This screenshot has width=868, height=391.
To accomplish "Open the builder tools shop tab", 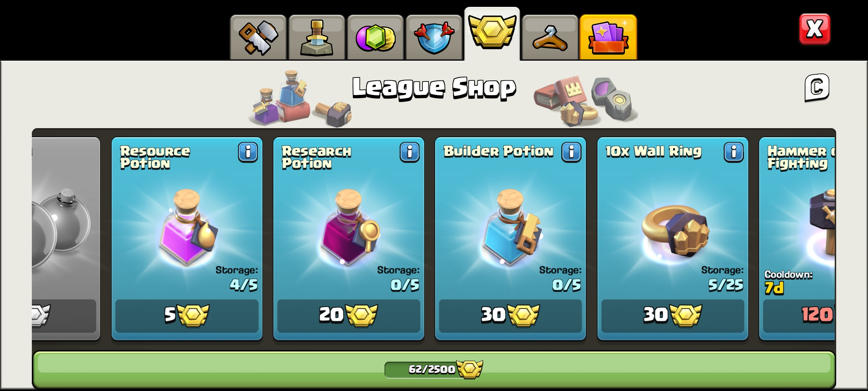I will click(258, 37).
